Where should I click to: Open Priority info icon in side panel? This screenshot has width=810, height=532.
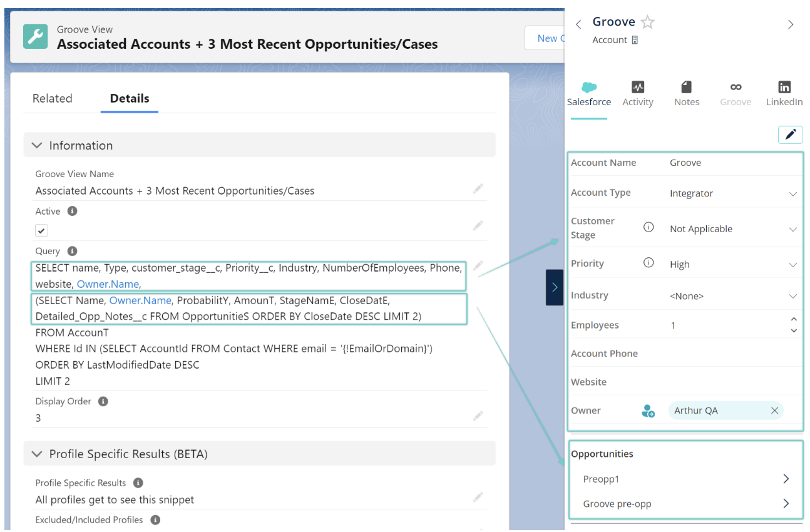click(x=649, y=263)
